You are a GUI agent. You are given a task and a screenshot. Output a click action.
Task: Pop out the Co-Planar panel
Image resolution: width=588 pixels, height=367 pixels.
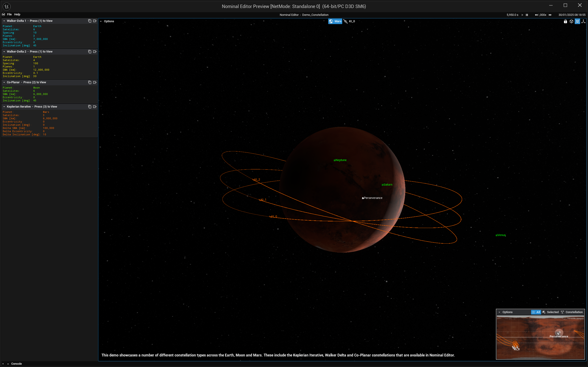coord(95,82)
